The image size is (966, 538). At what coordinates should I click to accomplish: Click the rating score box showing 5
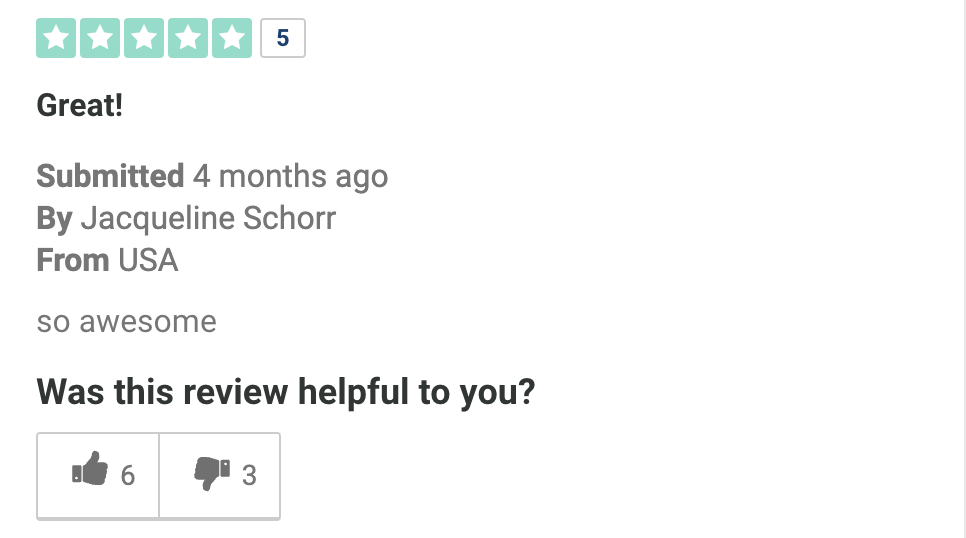pyautogui.click(x=283, y=38)
